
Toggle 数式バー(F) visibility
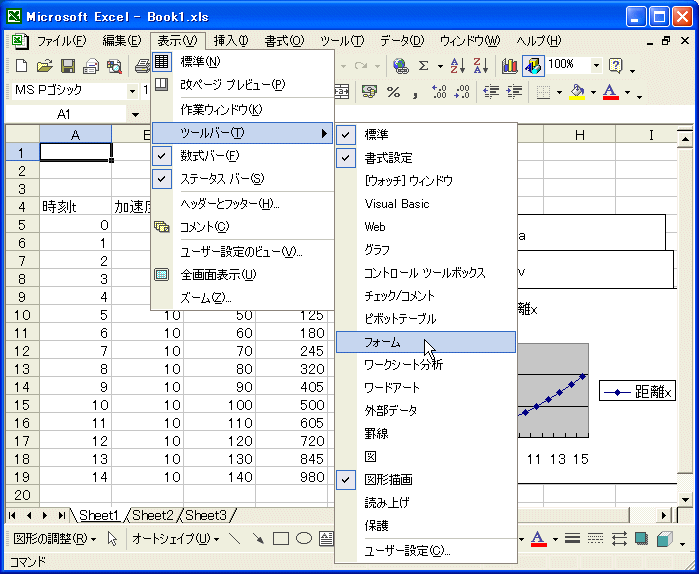(x=243, y=156)
